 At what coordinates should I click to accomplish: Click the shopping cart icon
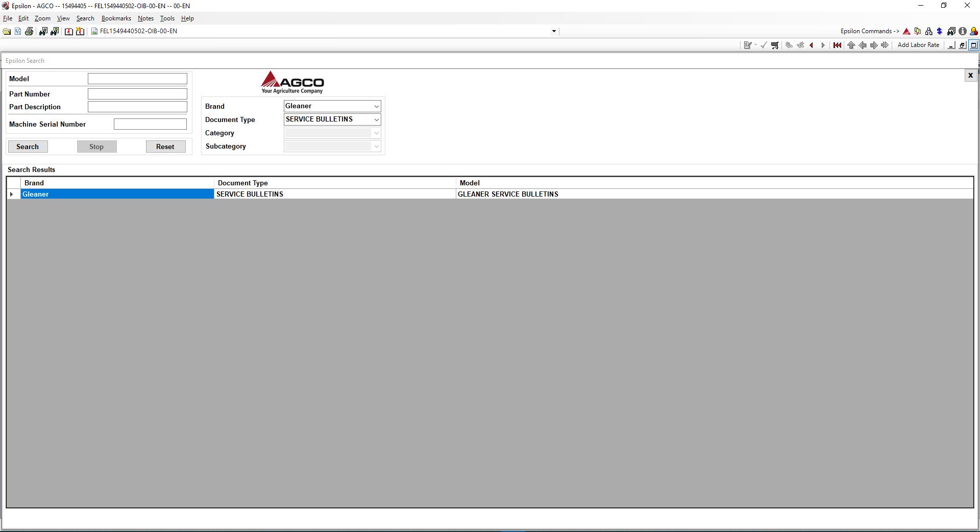(x=775, y=45)
